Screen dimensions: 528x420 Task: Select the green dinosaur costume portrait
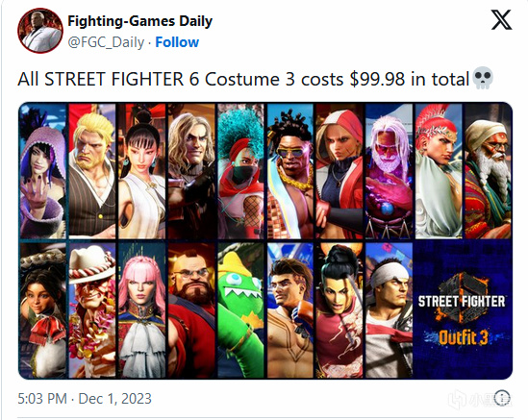coord(240,309)
